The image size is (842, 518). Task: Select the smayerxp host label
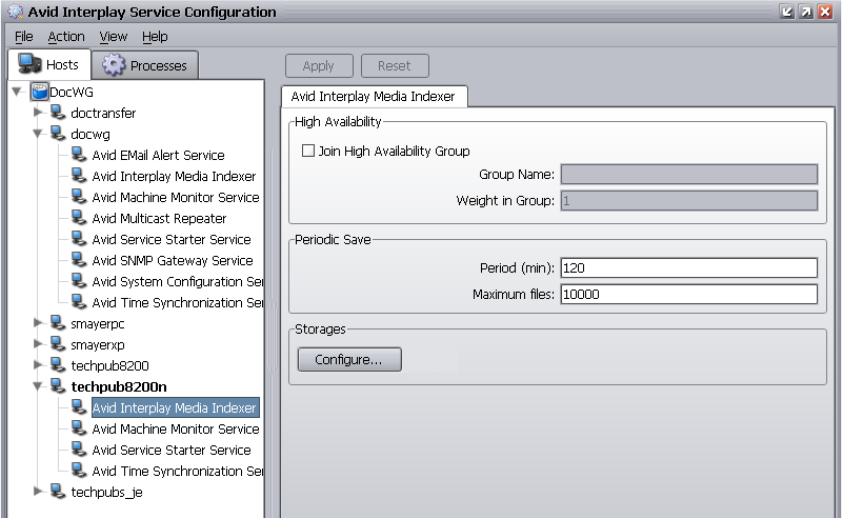tap(98, 345)
